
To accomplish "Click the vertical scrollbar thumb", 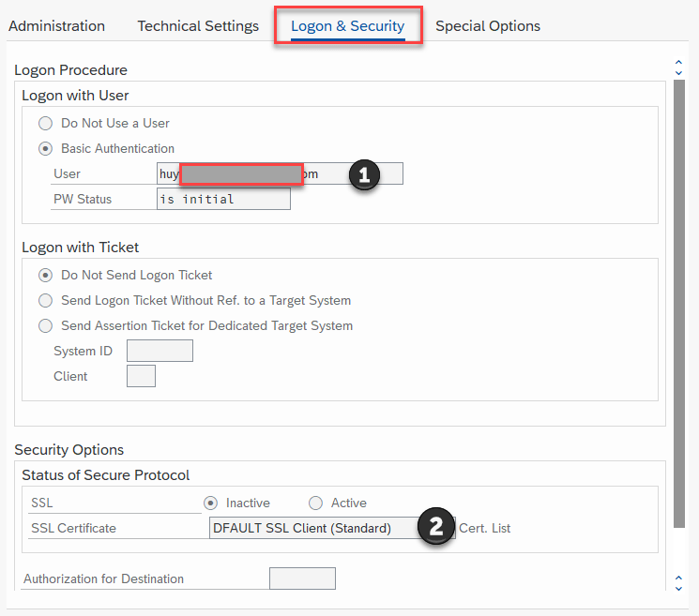I will click(x=679, y=300).
